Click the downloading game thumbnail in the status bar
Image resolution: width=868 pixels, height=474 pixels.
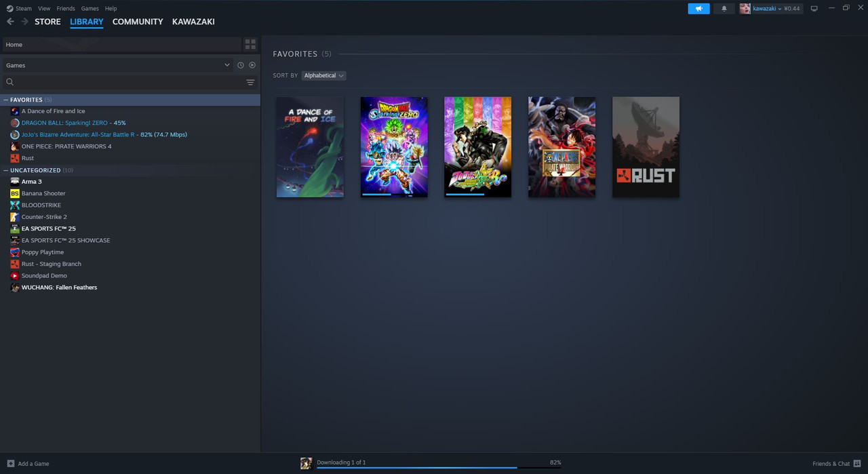pos(307,463)
